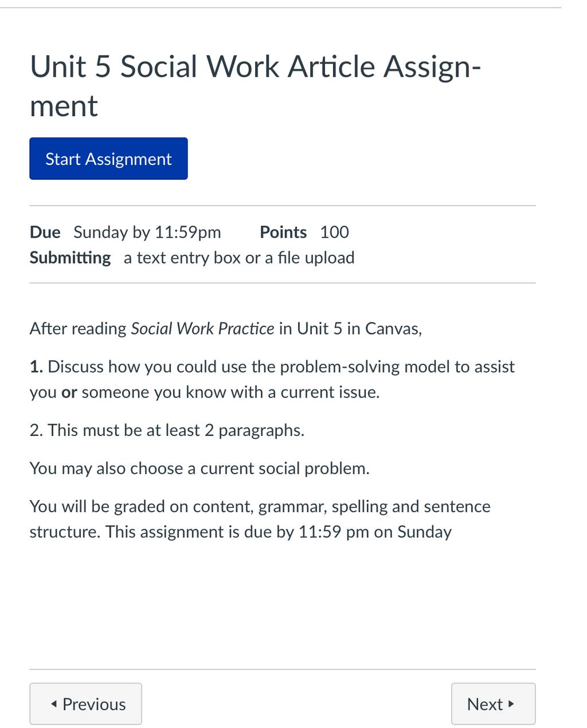Click the current social problem sentence
This screenshot has height=728, width=587.
point(199,469)
